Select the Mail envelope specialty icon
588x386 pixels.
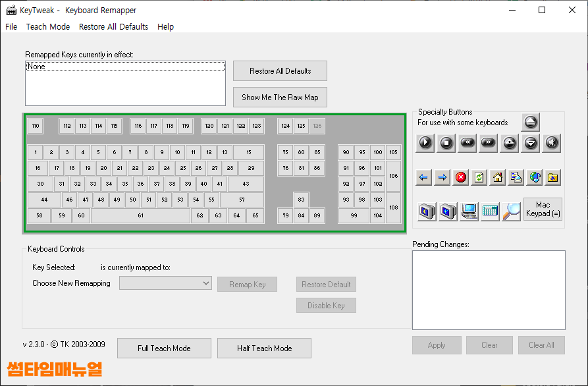tap(516, 177)
